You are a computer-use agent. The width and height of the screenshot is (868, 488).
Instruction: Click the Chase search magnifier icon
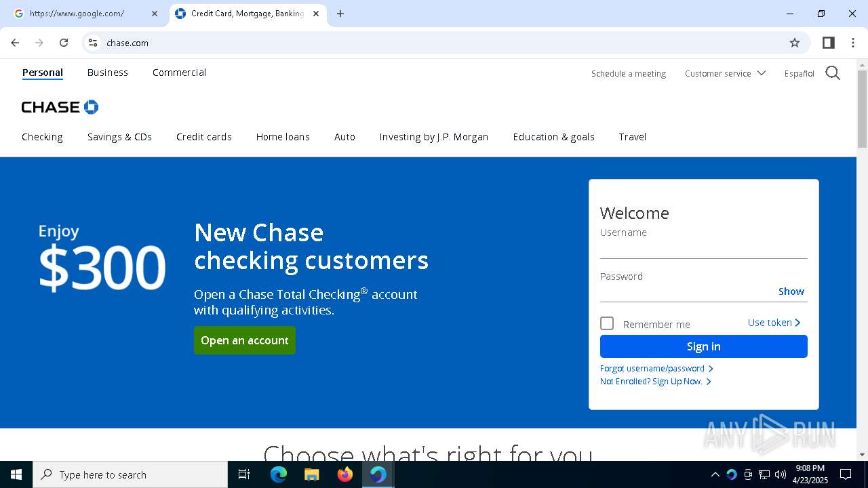coord(833,73)
